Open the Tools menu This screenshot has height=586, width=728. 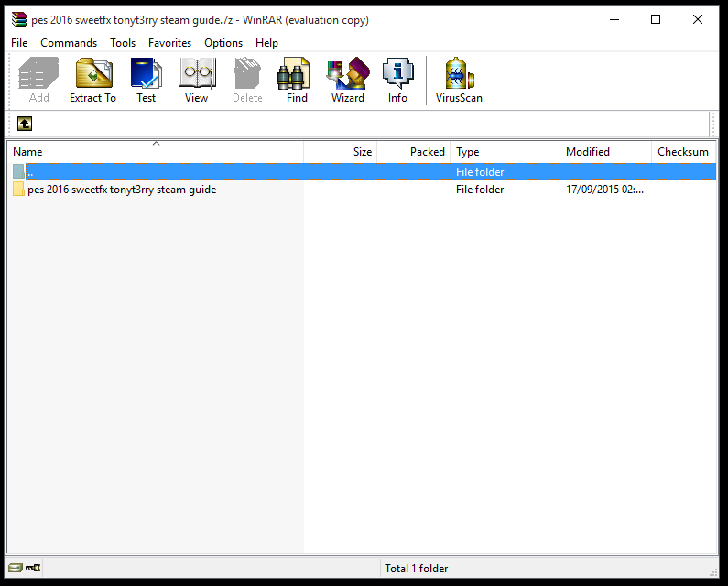click(123, 43)
